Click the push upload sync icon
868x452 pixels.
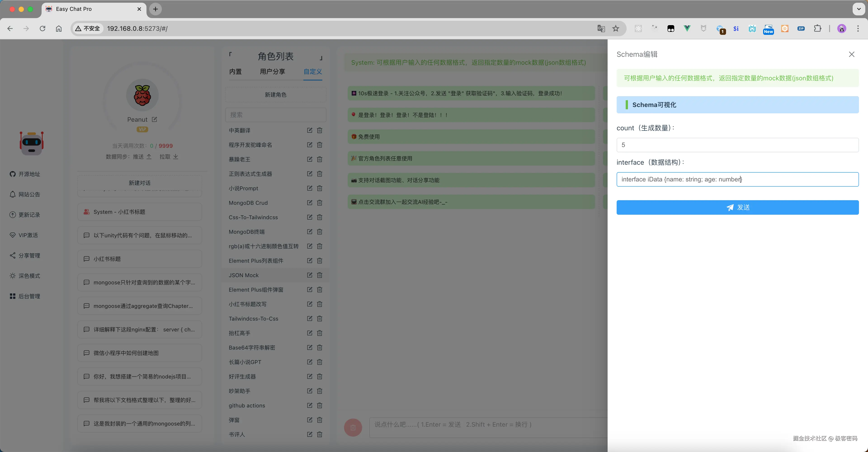(149, 157)
